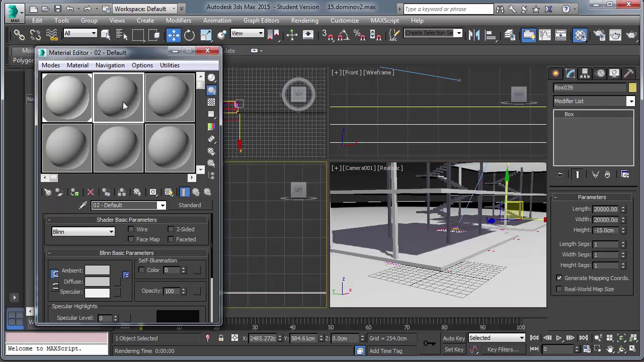Image resolution: width=644 pixels, height=362 pixels.
Task: Select the second material sample sphere slot
Action: pos(118,98)
